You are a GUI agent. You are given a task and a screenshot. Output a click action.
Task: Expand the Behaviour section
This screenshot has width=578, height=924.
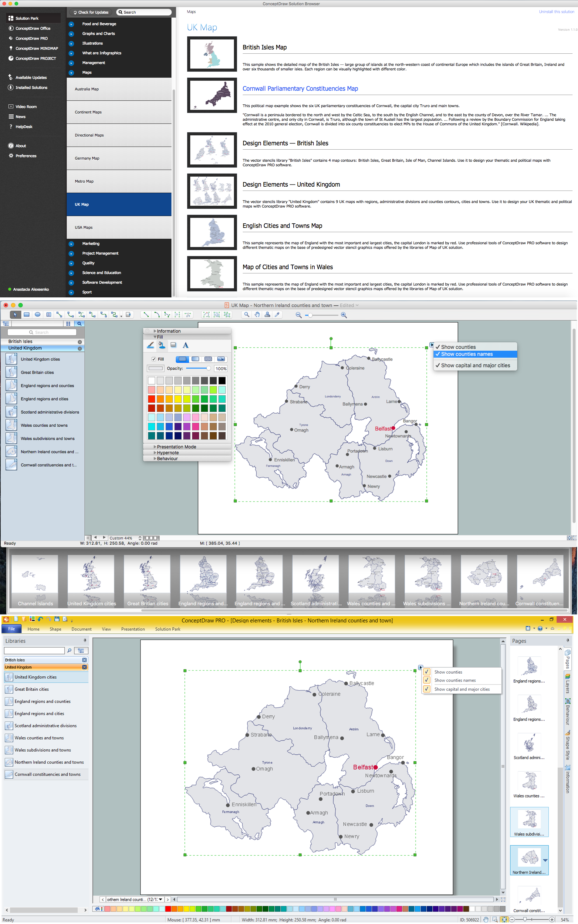click(155, 459)
